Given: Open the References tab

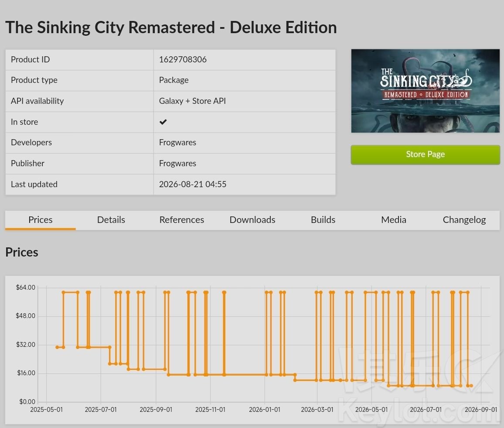Looking at the screenshot, I should 182,220.
